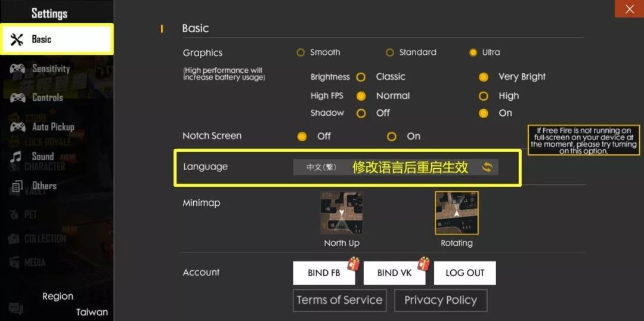The image size is (644, 321).
Task: Open the Terms of Service link
Action: pyautogui.click(x=339, y=300)
